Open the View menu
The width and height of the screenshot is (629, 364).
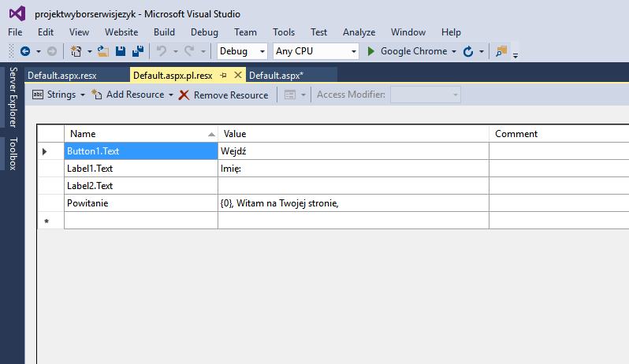(x=79, y=32)
